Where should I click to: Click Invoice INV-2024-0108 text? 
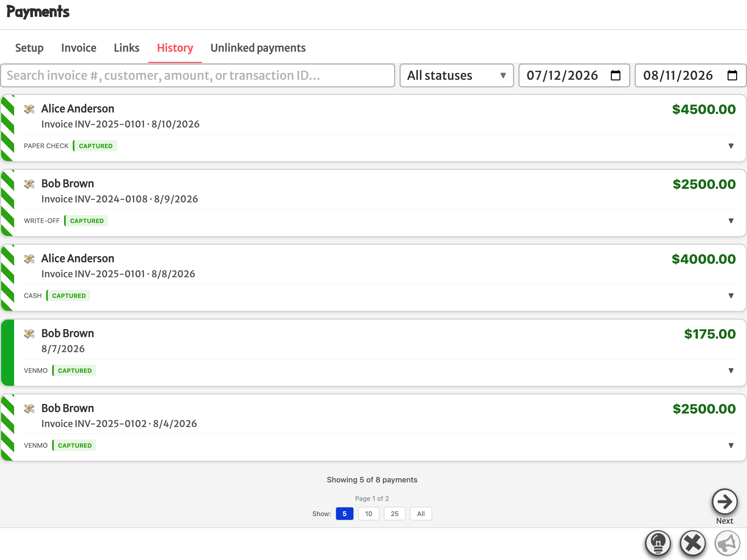point(94,199)
